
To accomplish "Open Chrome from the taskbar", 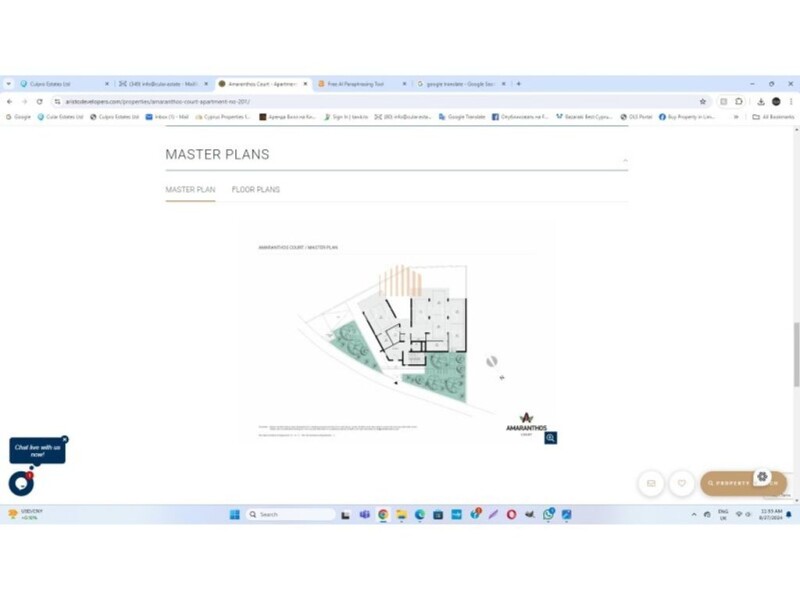I will 383,514.
